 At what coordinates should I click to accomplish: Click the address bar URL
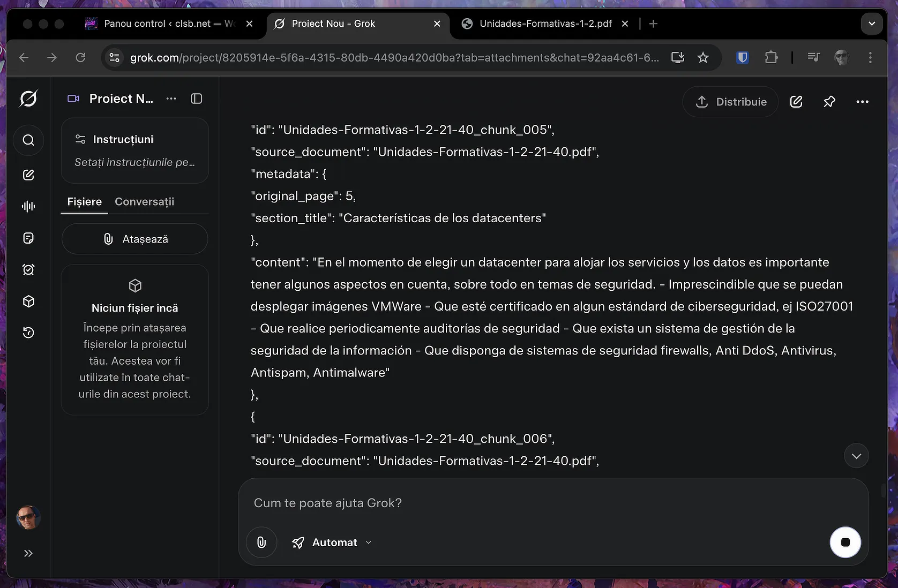(x=394, y=57)
